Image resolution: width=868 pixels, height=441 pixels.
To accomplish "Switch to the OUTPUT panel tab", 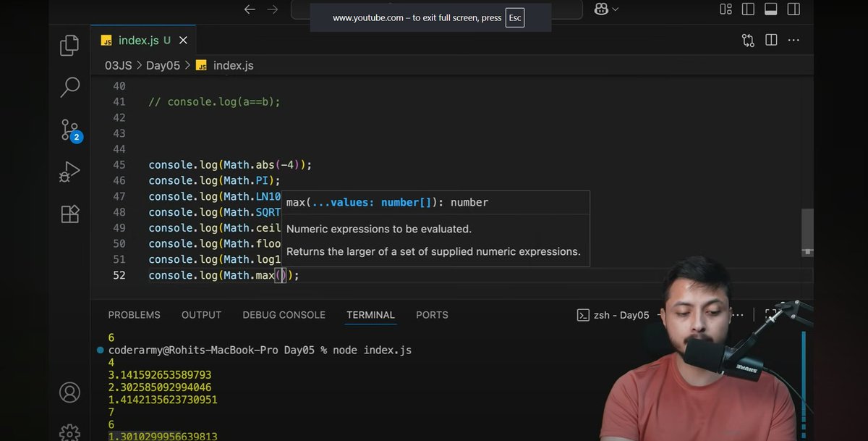I will pyautogui.click(x=201, y=315).
